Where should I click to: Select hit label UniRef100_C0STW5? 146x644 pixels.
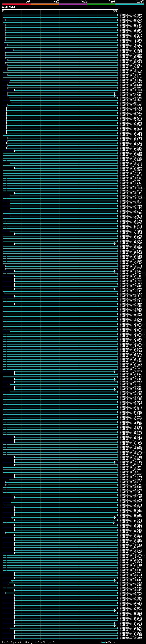(131, 638)
